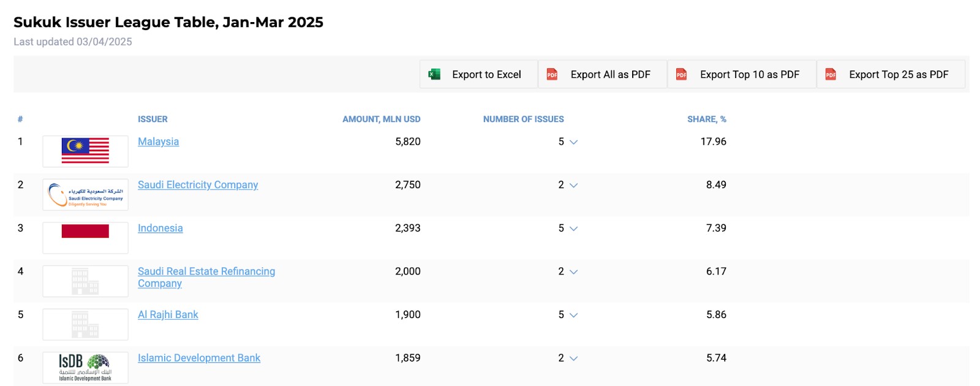Image resolution: width=980 pixels, height=386 pixels.
Task: Click the share value 5.74
Action: tap(716, 358)
